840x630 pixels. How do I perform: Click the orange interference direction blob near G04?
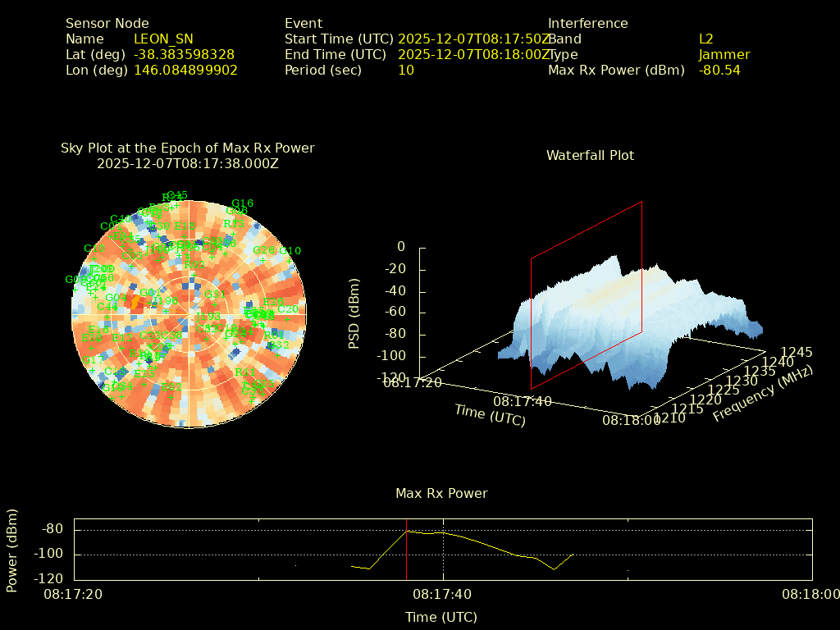click(x=135, y=303)
